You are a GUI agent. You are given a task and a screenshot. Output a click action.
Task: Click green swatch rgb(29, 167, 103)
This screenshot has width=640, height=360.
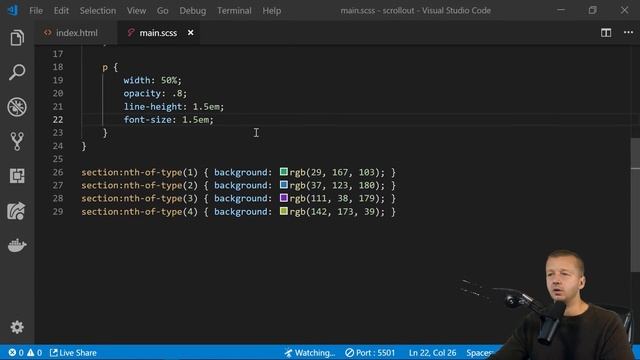click(x=284, y=172)
